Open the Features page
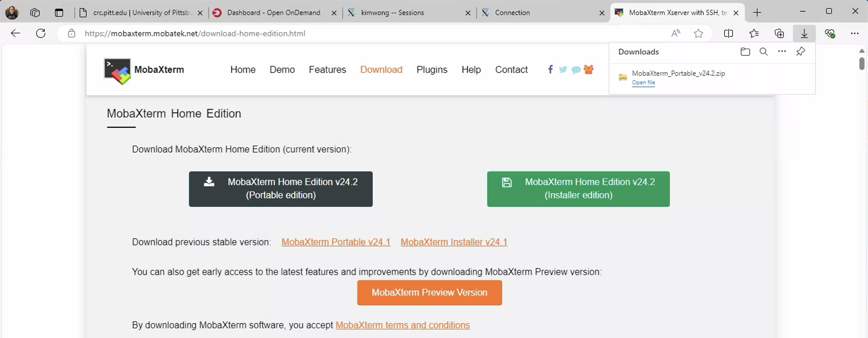 point(327,69)
